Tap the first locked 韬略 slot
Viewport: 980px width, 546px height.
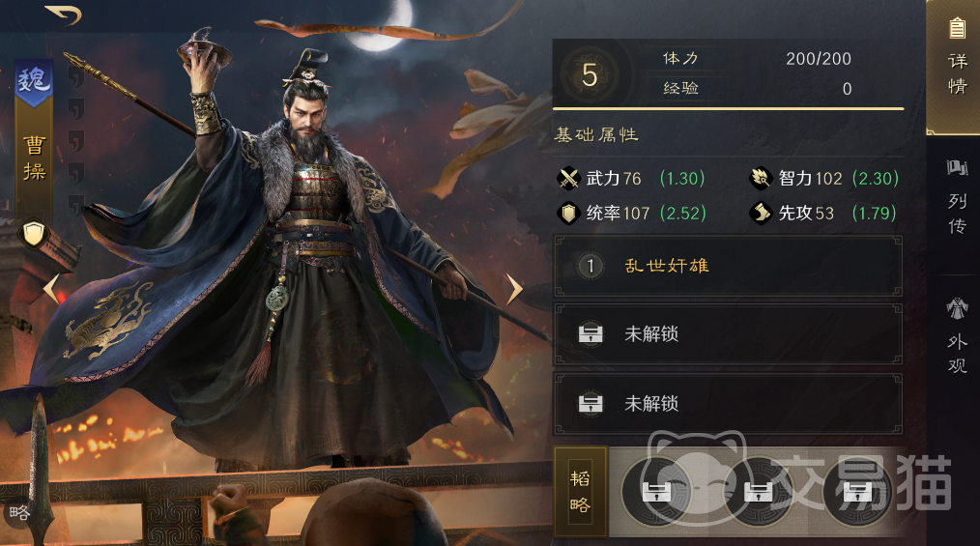click(x=656, y=492)
